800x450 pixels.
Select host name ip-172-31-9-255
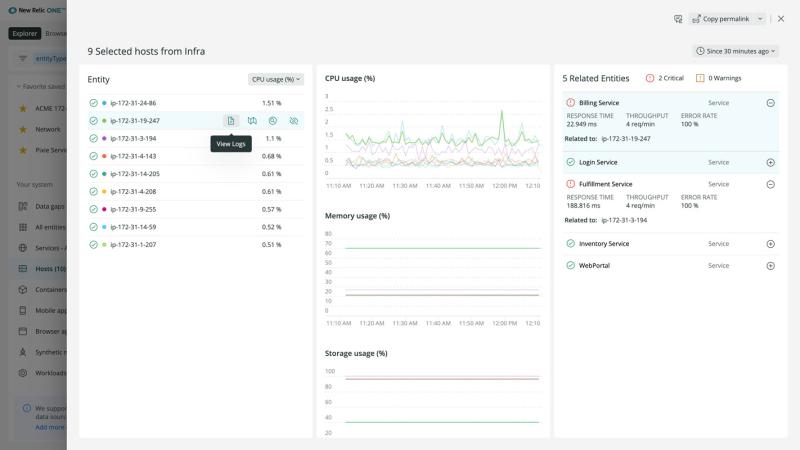pos(133,209)
